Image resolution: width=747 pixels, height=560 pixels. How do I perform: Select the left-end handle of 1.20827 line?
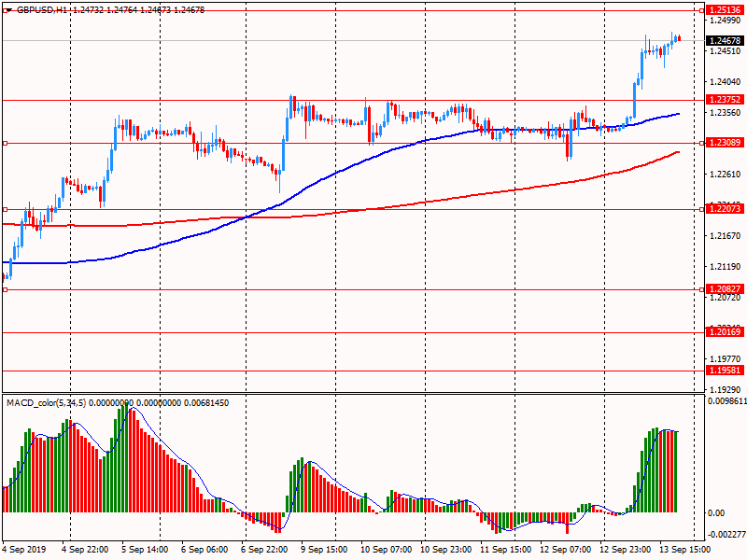point(6,289)
